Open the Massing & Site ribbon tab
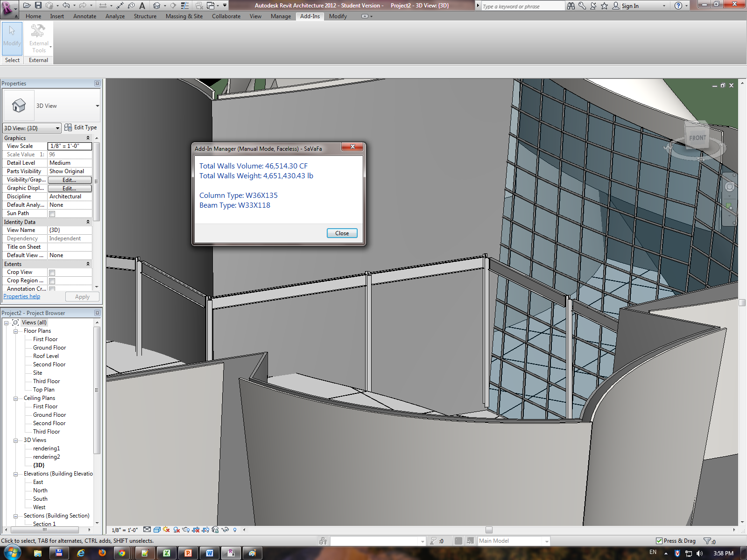 tap(184, 16)
